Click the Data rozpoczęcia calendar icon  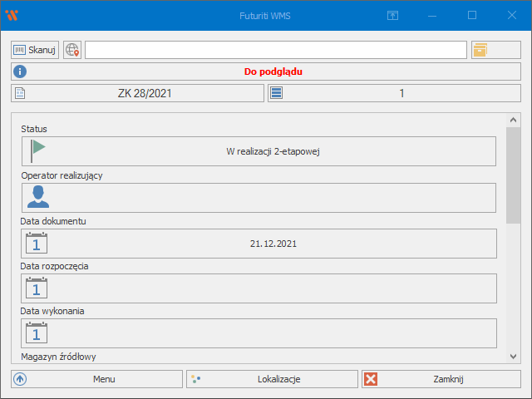click(x=37, y=288)
